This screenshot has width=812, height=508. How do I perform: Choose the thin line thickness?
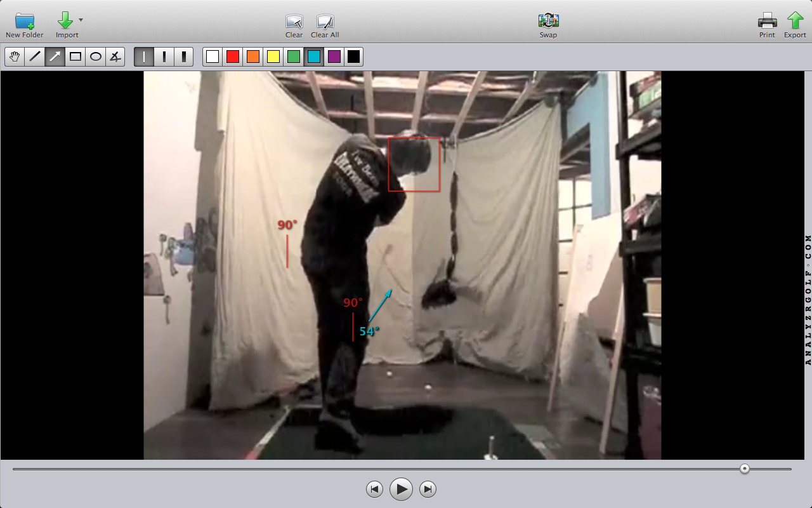click(144, 57)
